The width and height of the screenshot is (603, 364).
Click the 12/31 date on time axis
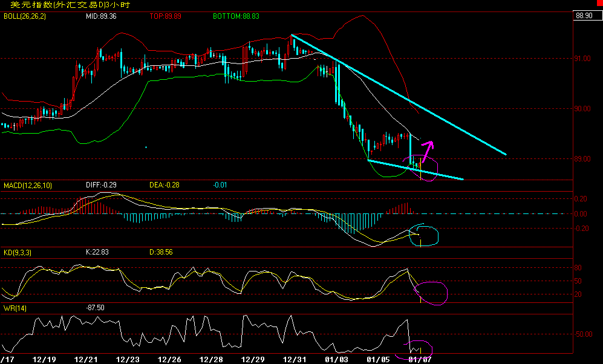[x=295, y=360]
